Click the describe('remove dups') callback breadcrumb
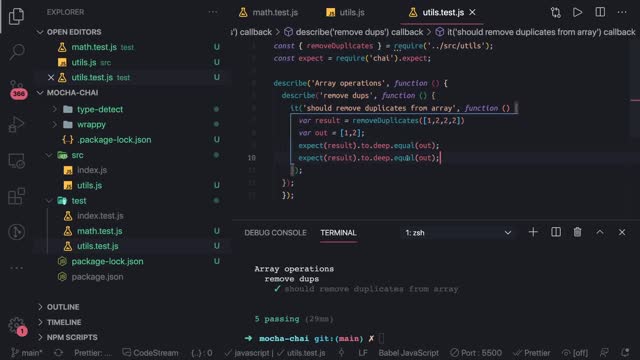The height and width of the screenshot is (360, 640). [x=353, y=32]
